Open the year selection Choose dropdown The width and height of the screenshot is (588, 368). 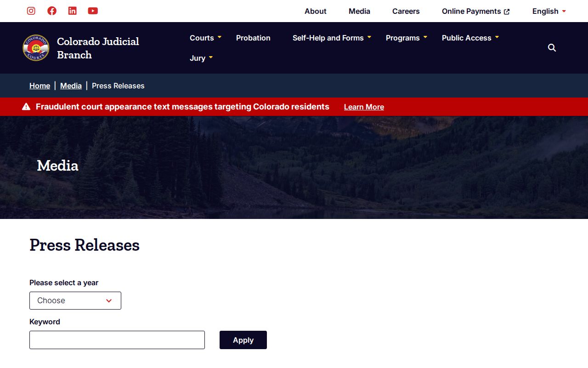point(75,300)
